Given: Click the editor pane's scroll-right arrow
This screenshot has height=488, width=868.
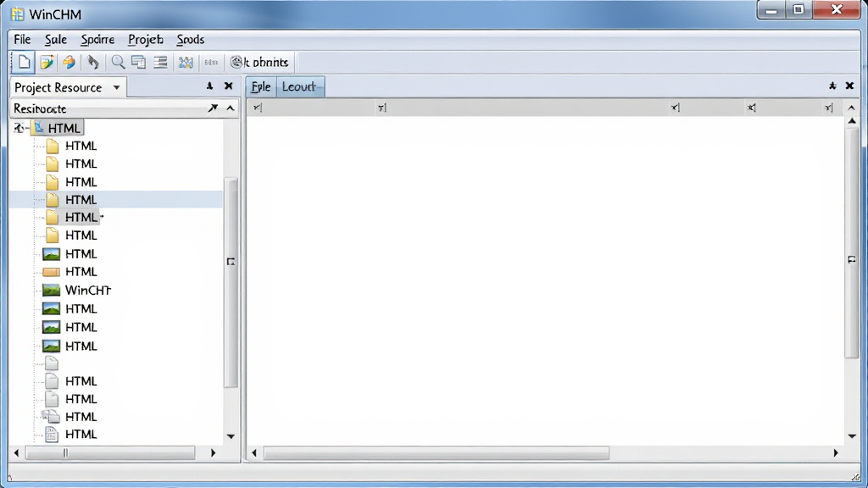Looking at the screenshot, I should click(836, 452).
